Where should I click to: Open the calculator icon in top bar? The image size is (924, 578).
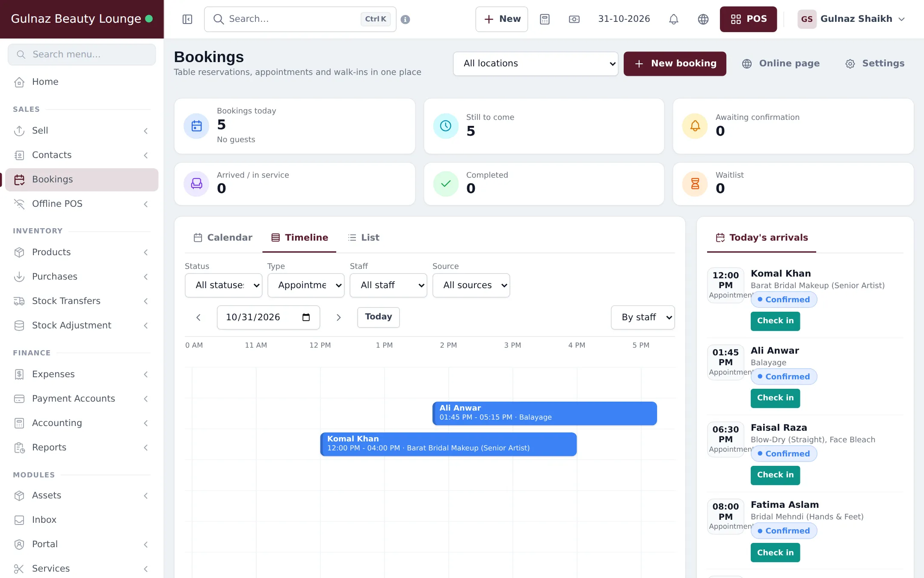tap(545, 19)
